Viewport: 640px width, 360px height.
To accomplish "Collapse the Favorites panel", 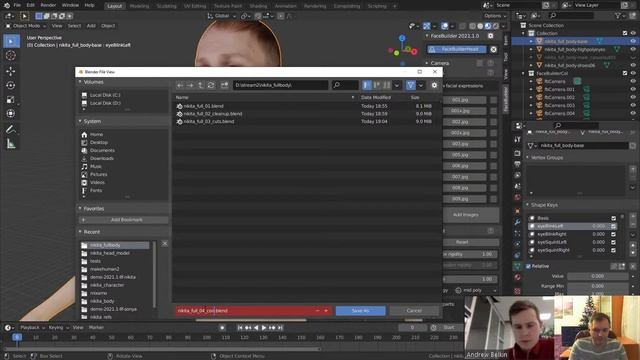I will (80, 209).
